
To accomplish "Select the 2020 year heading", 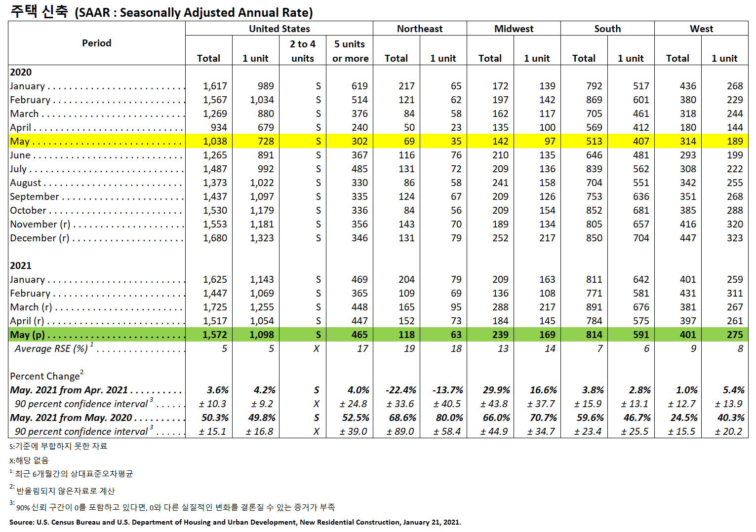I will pyautogui.click(x=21, y=72).
